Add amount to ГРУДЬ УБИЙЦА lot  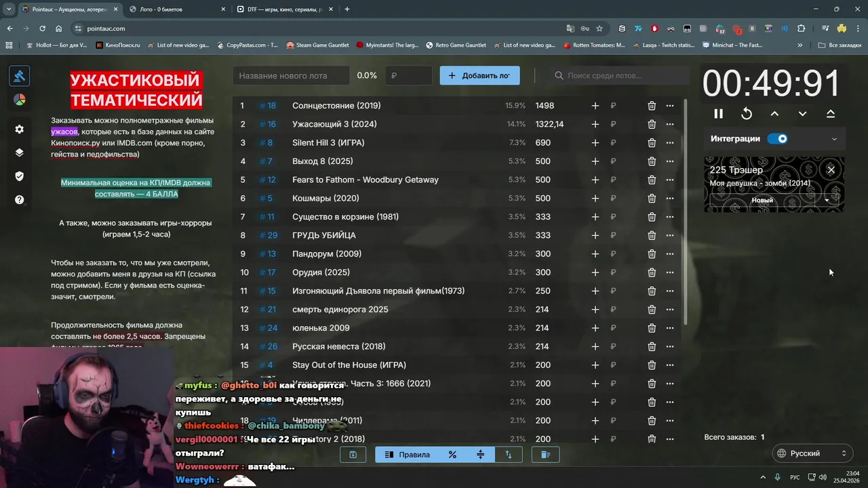595,235
